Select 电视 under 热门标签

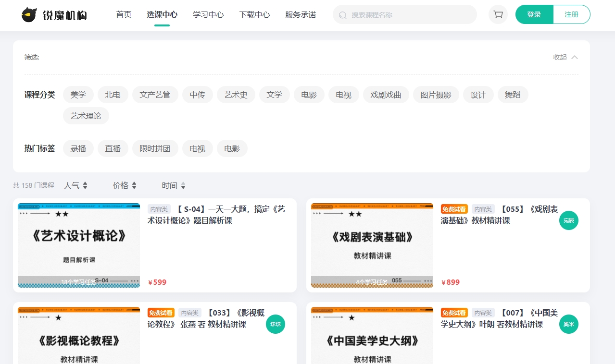pyautogui.click(x=198, y=148)
